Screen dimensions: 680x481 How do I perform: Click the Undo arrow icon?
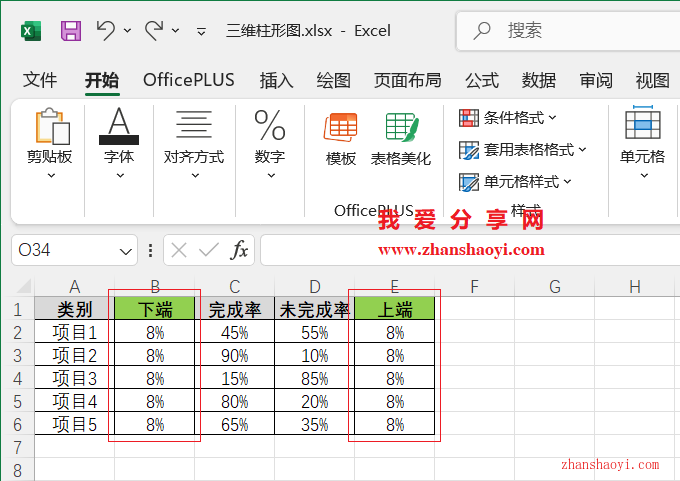point(106,30)
